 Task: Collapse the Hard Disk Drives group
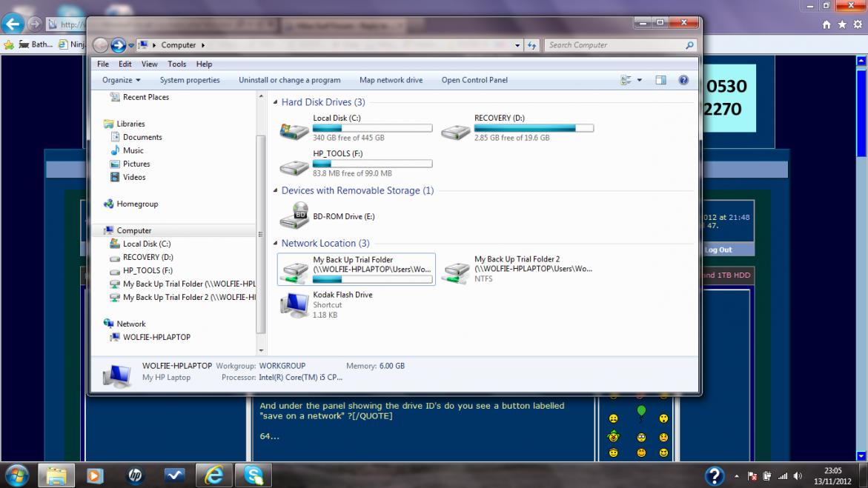(276, 102)
